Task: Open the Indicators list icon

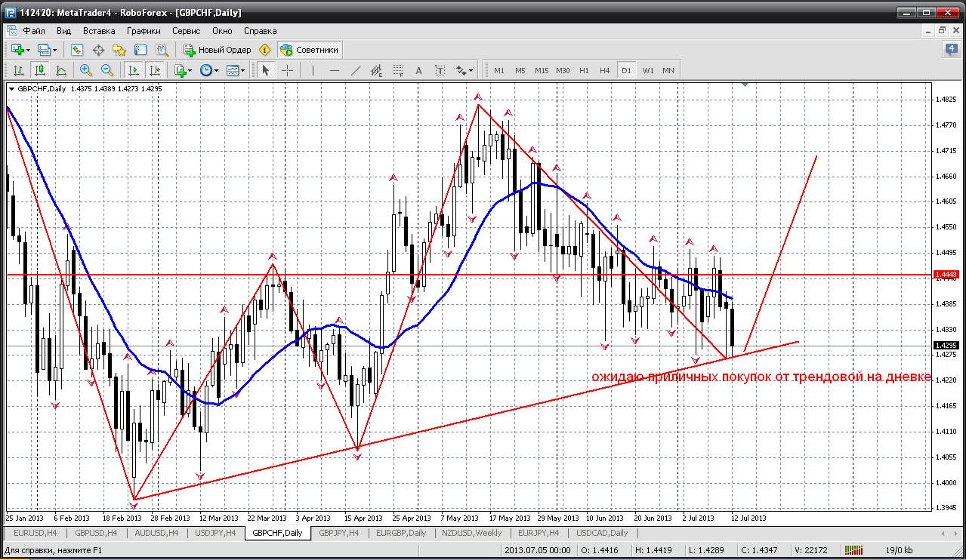Action: (180, 70)
